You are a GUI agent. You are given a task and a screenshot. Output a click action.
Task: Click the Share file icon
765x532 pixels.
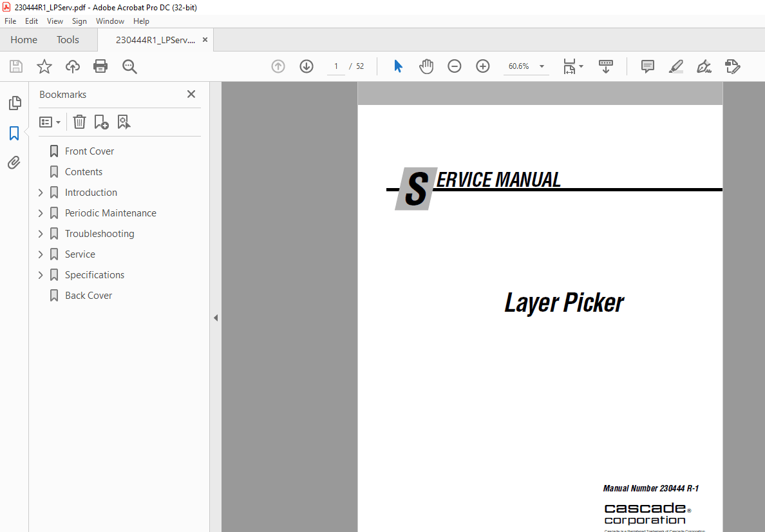click(72, 66)
